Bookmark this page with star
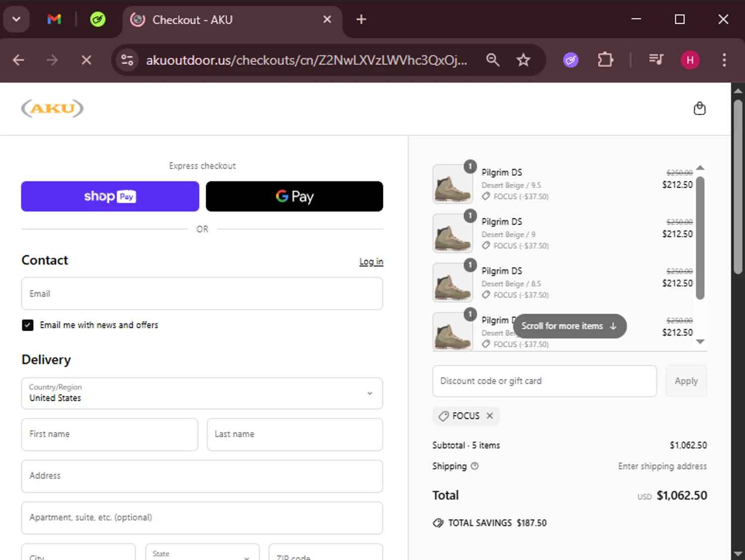Screen dimensions: 745x560 (523, 60)
